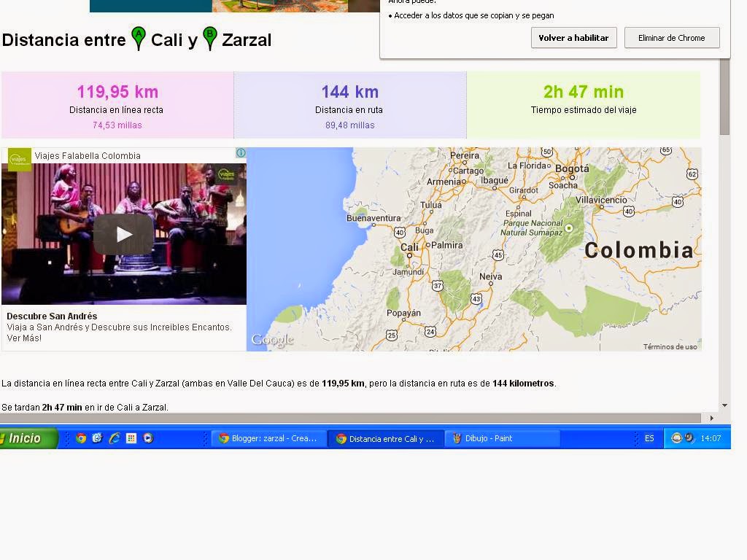The image size is (747, 560).
Task: Click the Viajes Falabella logo icon
Action: (19, 160)
